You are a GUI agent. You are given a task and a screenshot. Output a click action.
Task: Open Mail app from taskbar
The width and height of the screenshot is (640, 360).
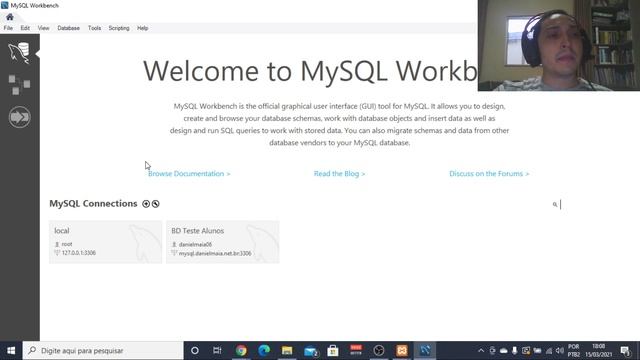(310, 350)
